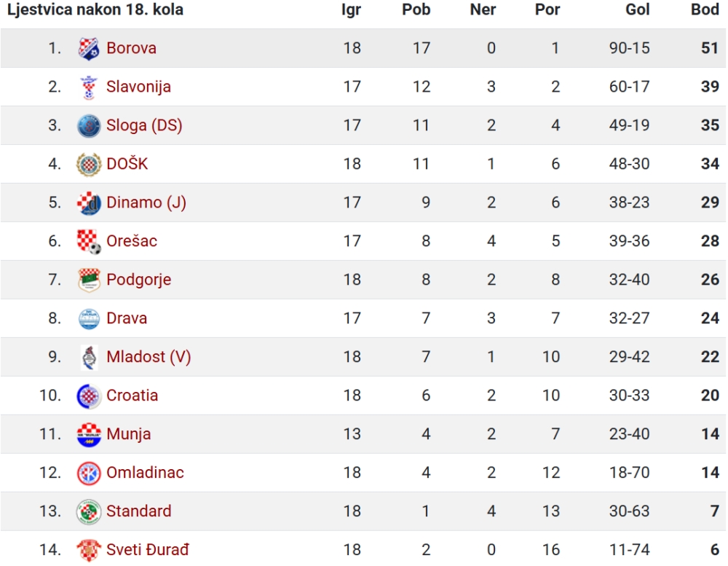Open the Croatia team link
This screenshot has height=566, width=728.
[132, 396]
